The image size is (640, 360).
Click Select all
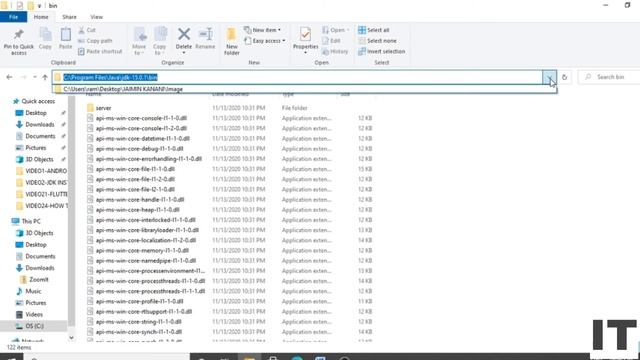click(x=373, y=30)
